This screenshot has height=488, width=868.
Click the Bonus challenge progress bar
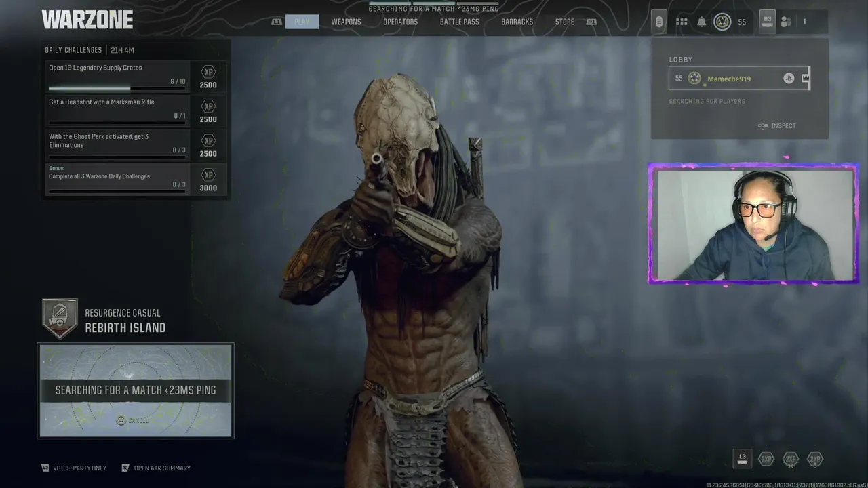pyautogui.click(x=117, y=191)
